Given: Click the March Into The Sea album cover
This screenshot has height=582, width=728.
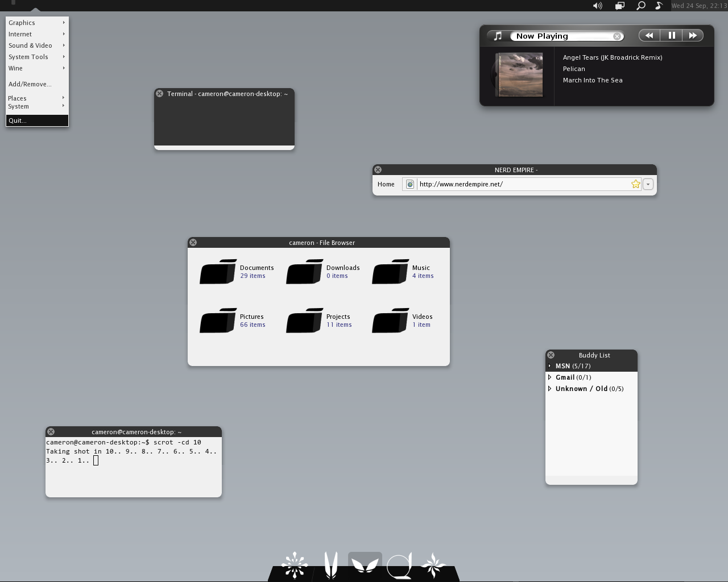Looking at the screenshot, I should (x=519, y=74).
